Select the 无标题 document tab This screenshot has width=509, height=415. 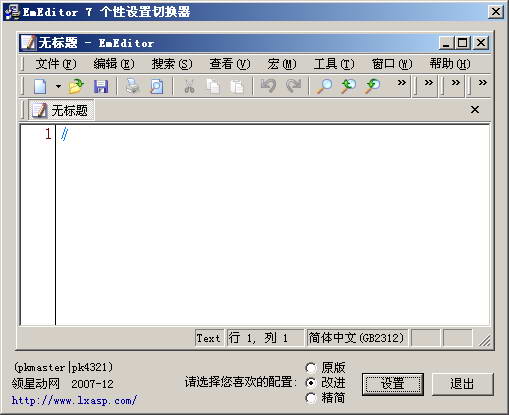pos(61,110)
